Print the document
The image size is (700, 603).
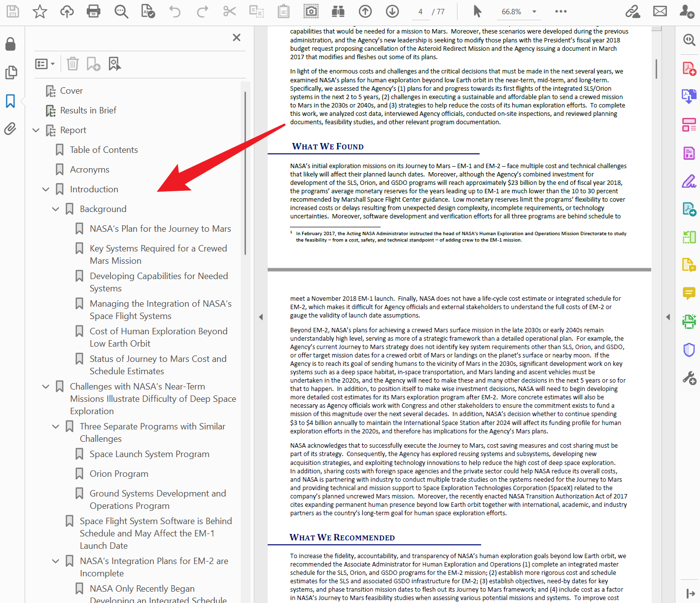coord(94,11)
